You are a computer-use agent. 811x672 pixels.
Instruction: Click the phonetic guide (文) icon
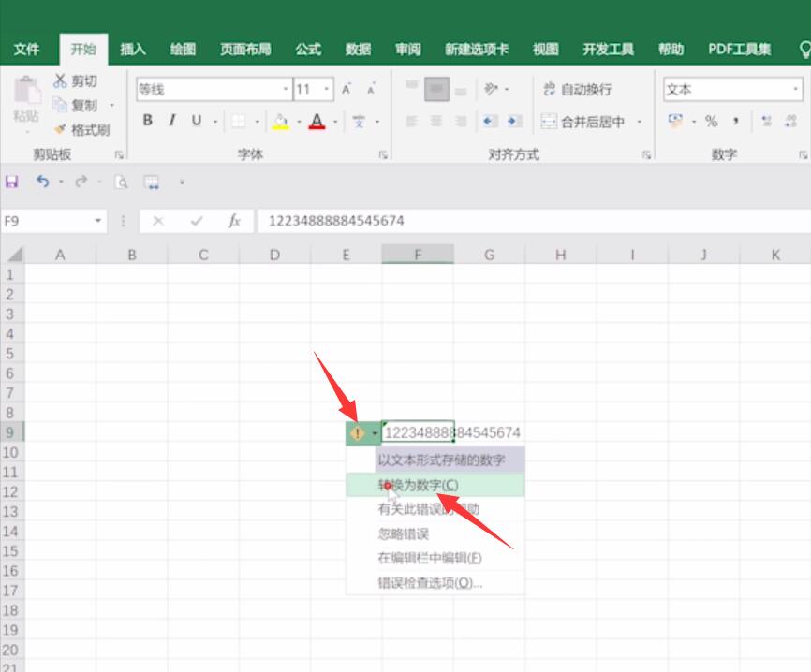359,122
